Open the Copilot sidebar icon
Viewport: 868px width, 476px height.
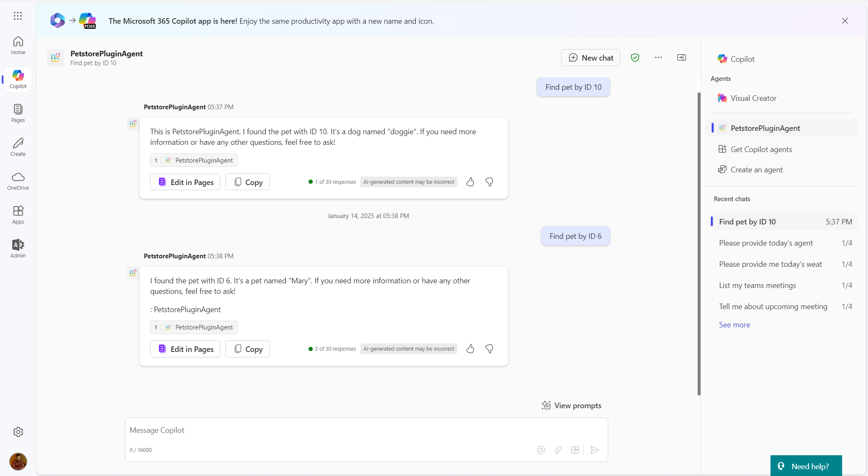pos(17,79)
